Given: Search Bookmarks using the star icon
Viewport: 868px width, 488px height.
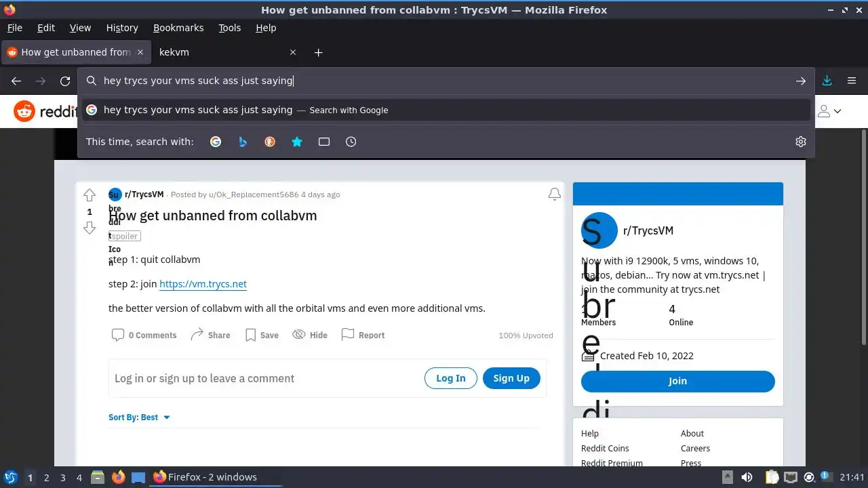Looking at the screenshot, I should pos(297,142).
